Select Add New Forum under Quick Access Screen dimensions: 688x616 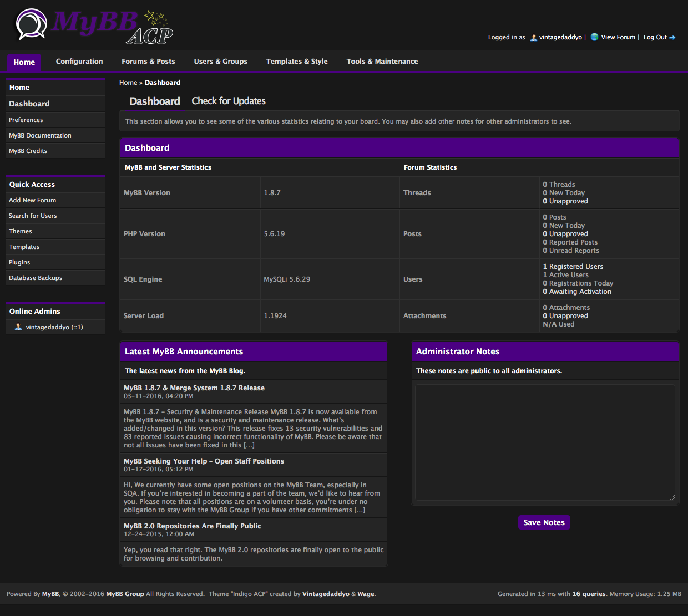(32, 200)
